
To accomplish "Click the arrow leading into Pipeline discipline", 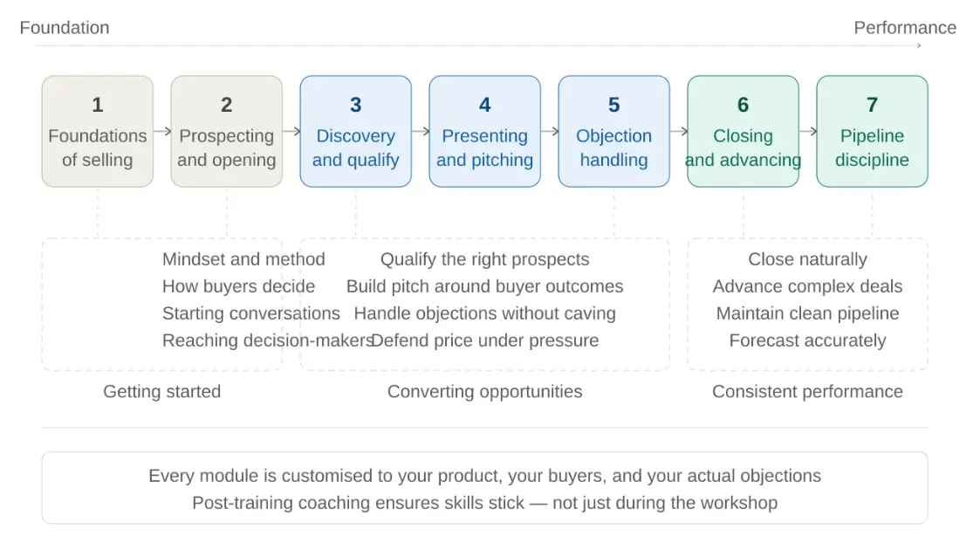I will 808,132.
